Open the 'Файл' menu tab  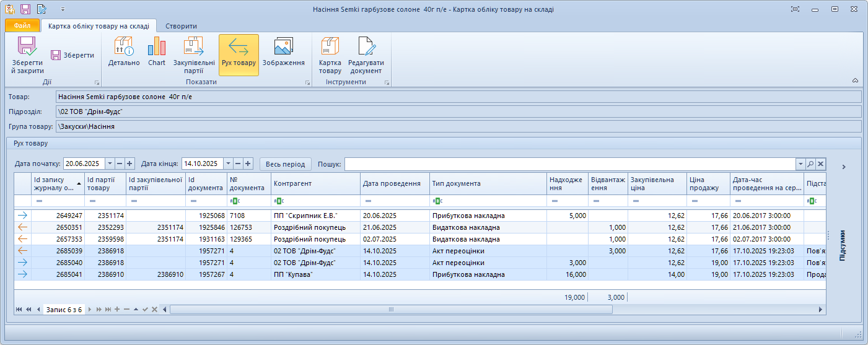point(22,26)
